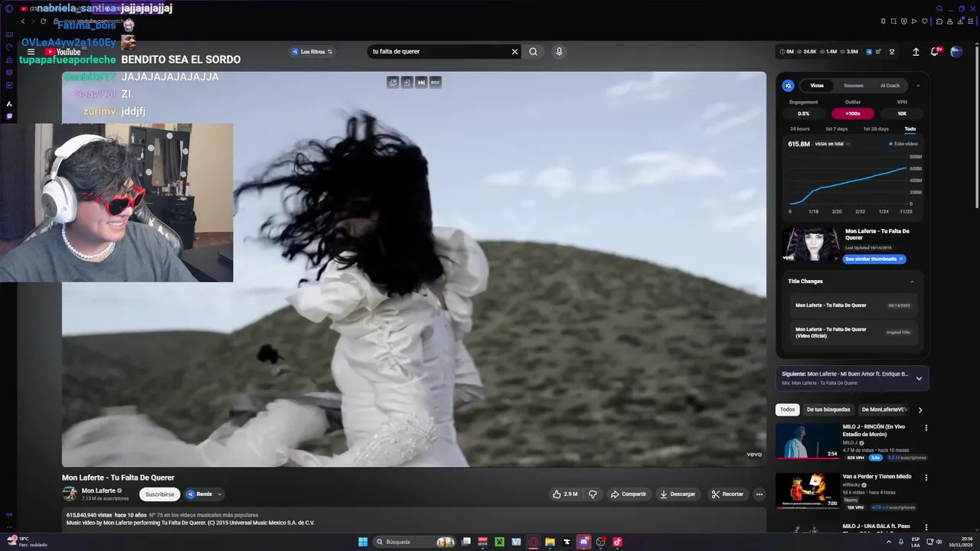The height and width of the screenshot is (551, 980).
Task: Open the more actions ellipsis under video
Action: [759, 494]
